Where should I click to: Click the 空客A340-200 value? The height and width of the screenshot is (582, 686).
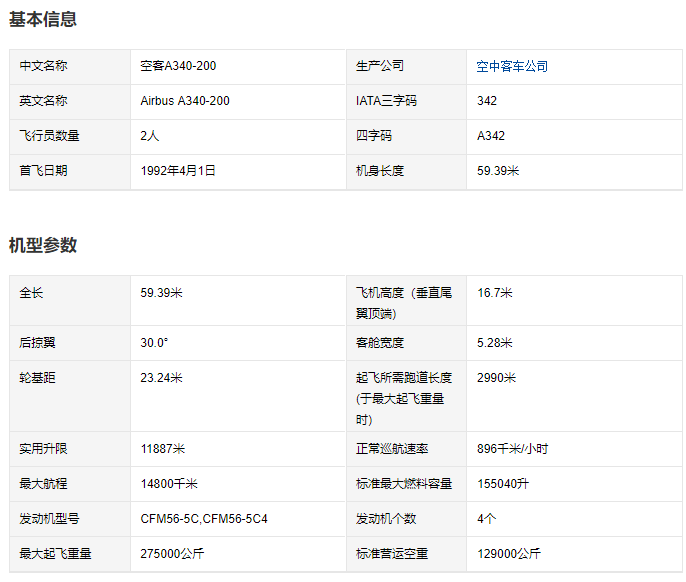(x=178, y=66)
